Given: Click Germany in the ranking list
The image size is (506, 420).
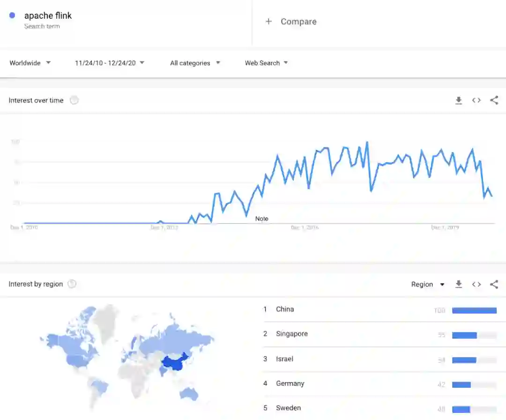Looking at the screenshot, I should [290, 383].
